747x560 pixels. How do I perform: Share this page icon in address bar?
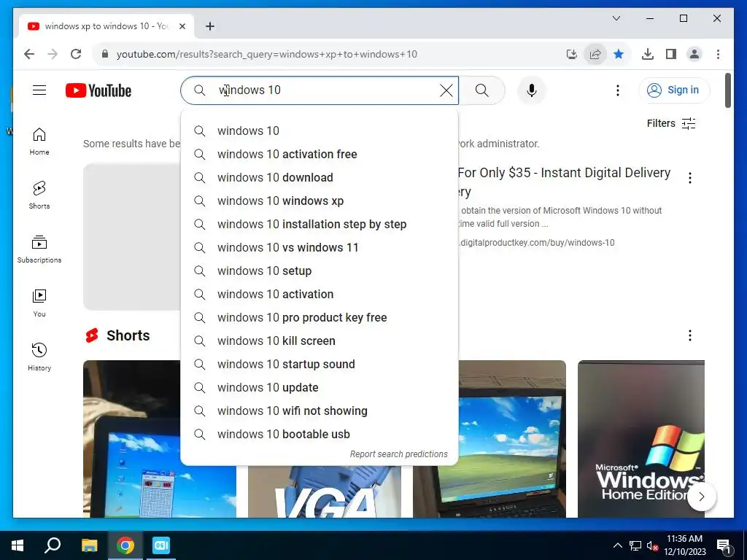pos(595,54)
